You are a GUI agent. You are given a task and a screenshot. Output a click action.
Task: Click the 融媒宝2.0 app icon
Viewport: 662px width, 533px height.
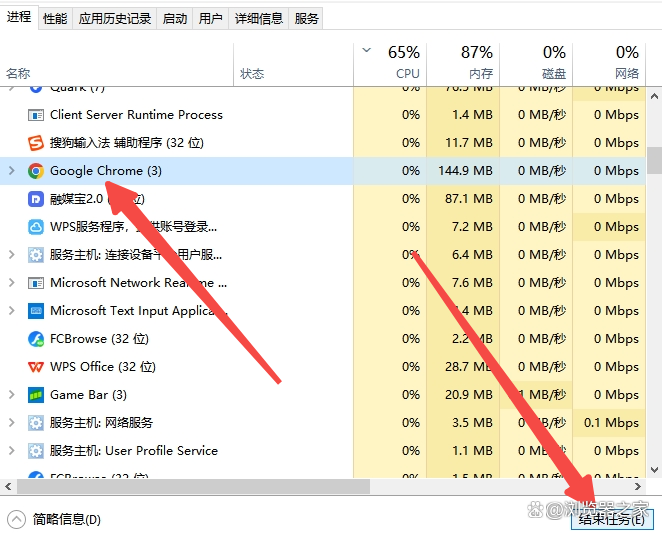coord(36,199)
